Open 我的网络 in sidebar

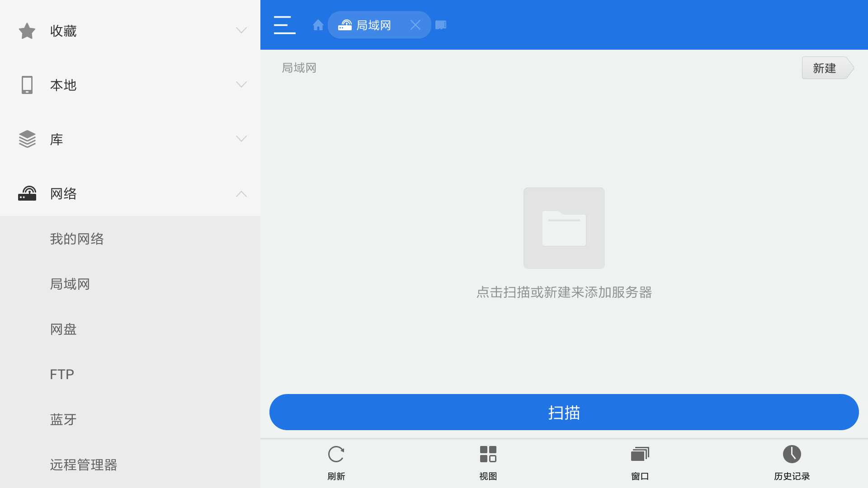(130, 239)
